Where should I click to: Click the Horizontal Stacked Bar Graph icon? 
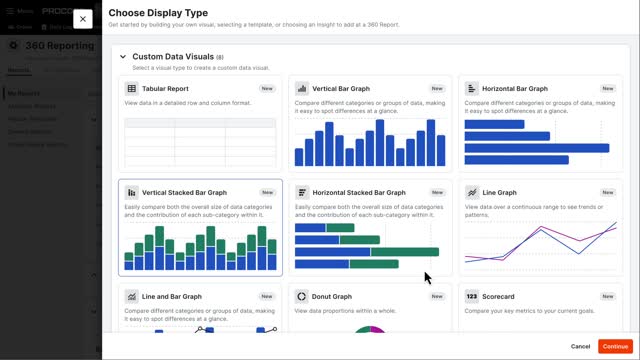[x=302, y=192]
